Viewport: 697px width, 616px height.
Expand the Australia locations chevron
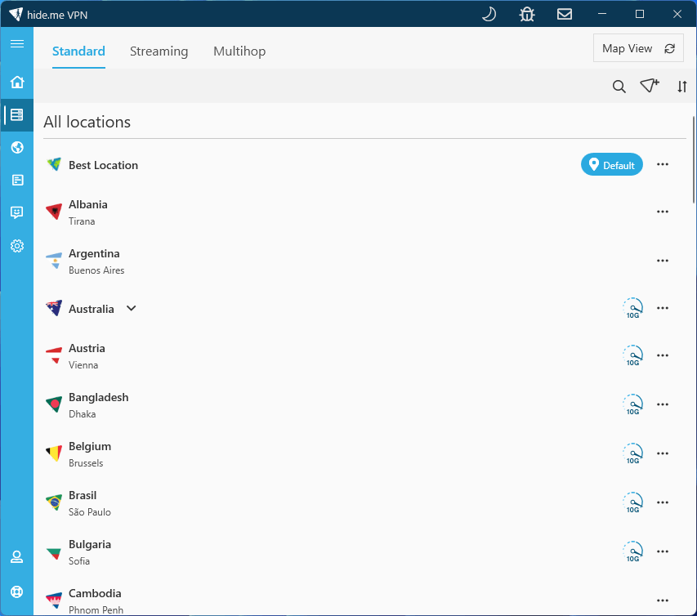(x=131, y=308)
